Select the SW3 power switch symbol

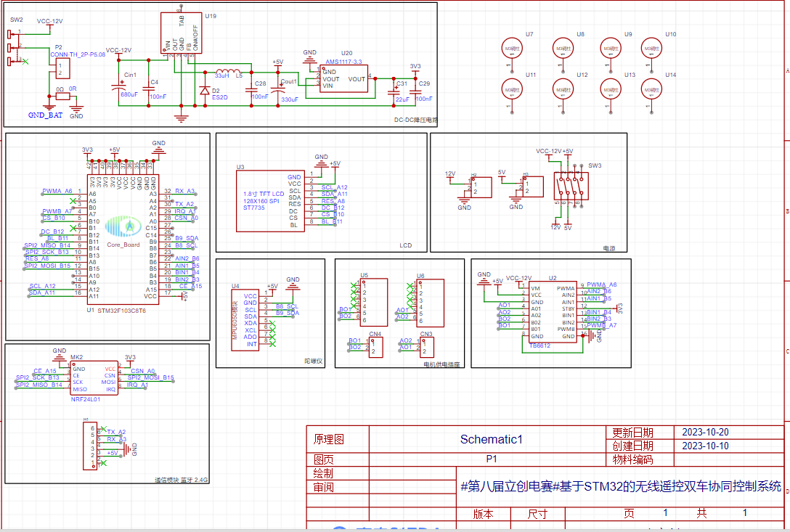coord(571,187)
